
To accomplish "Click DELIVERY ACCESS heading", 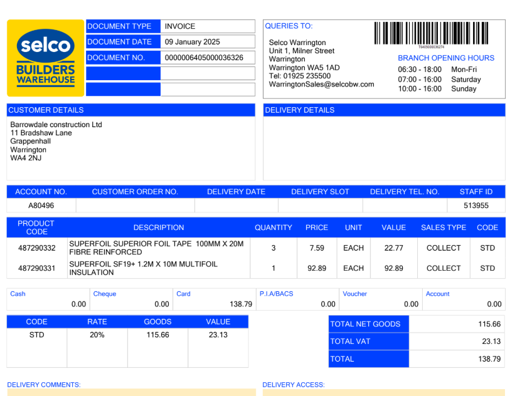I will tap(294, 385).
